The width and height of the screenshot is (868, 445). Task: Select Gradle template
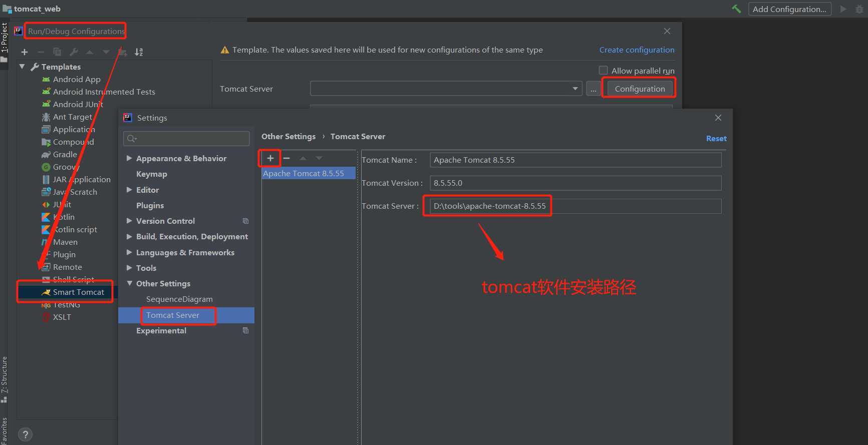pyautogui.click(x=65, y=154)
